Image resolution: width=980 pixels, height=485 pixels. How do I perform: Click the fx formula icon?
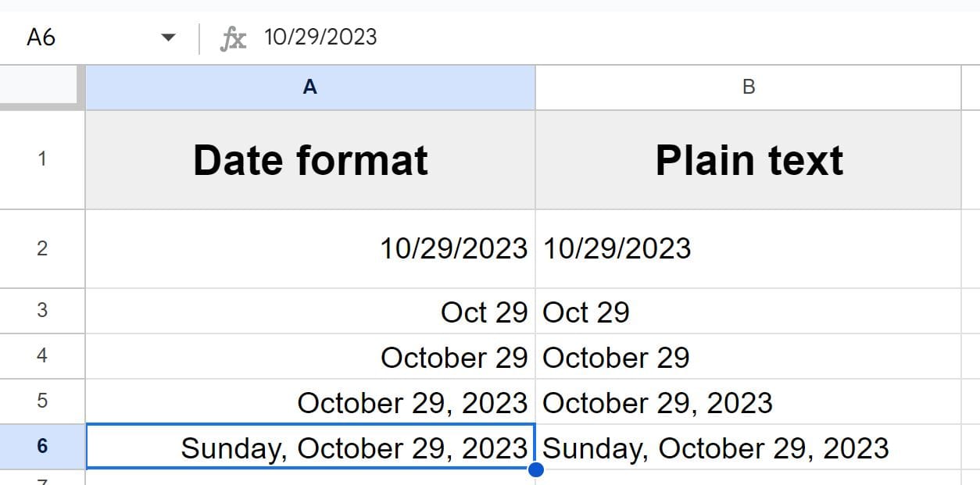tap(234, 36)
